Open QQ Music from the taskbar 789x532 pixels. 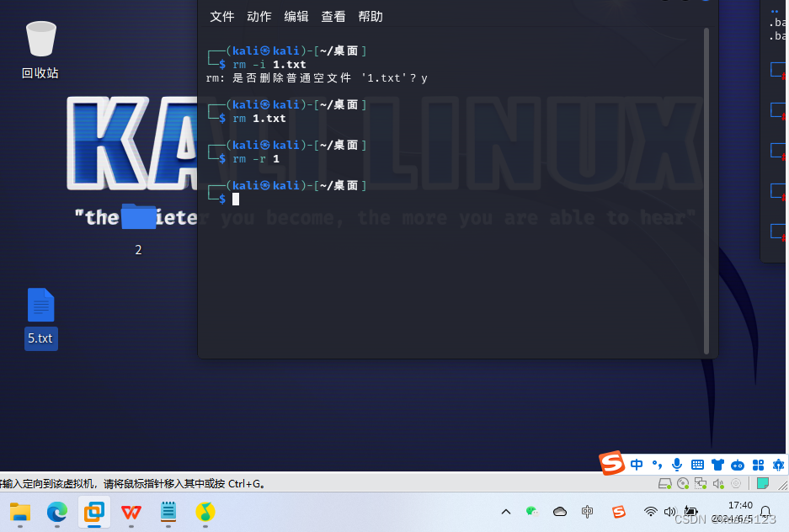tap(205, 512)
